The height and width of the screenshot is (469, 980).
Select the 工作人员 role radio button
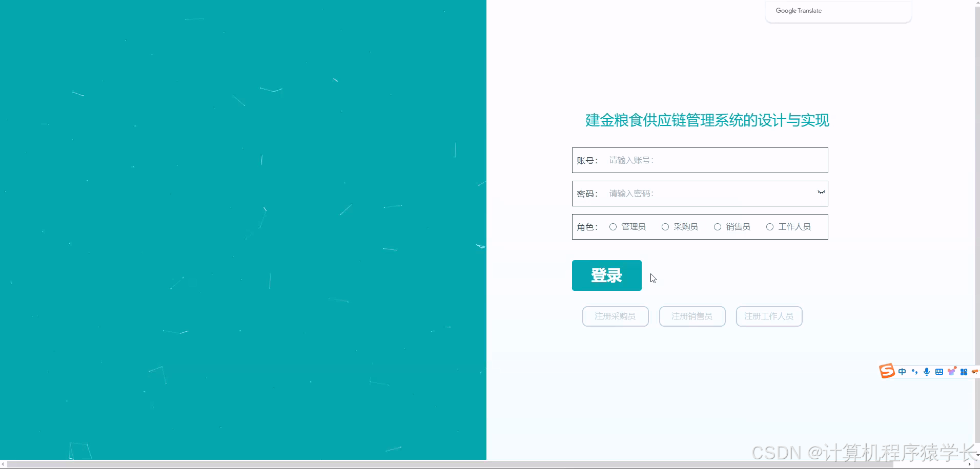tap(770, 226)
